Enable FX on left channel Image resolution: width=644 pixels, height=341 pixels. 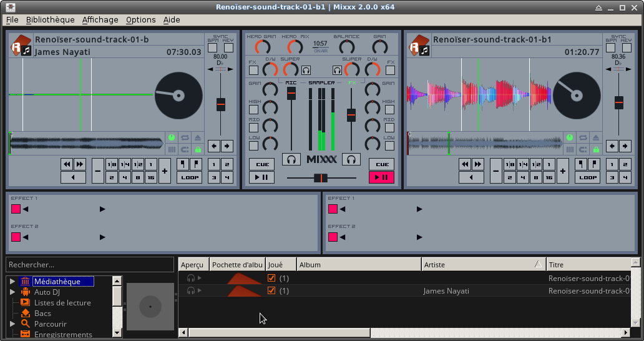(253, 70)
